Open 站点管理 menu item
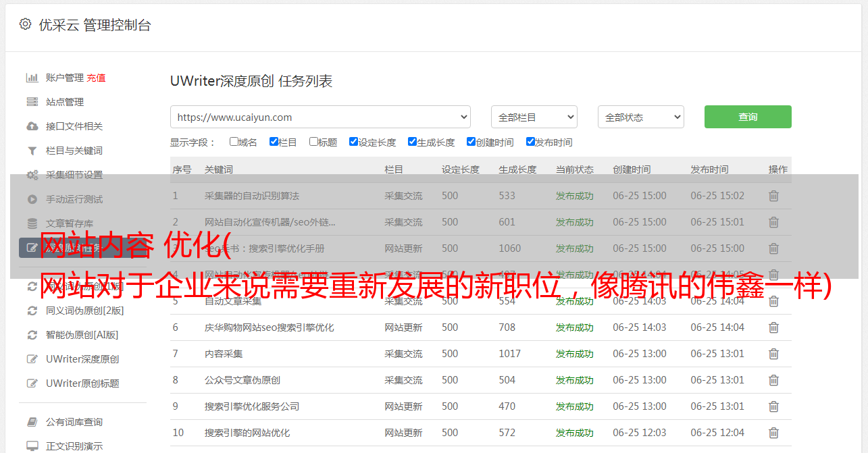 click(x=65, y=102)
